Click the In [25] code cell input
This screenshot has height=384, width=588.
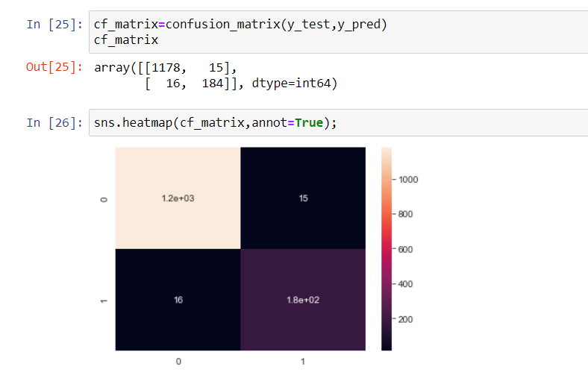(338, 32)
